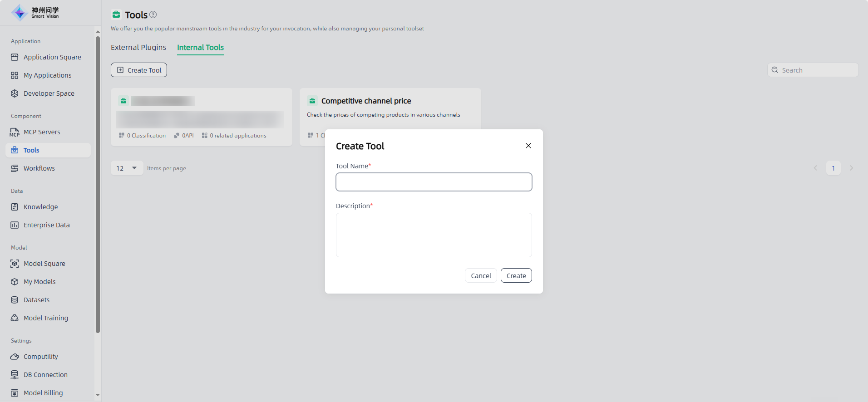Cancel the Create Tool dialog

coord(481,276)
